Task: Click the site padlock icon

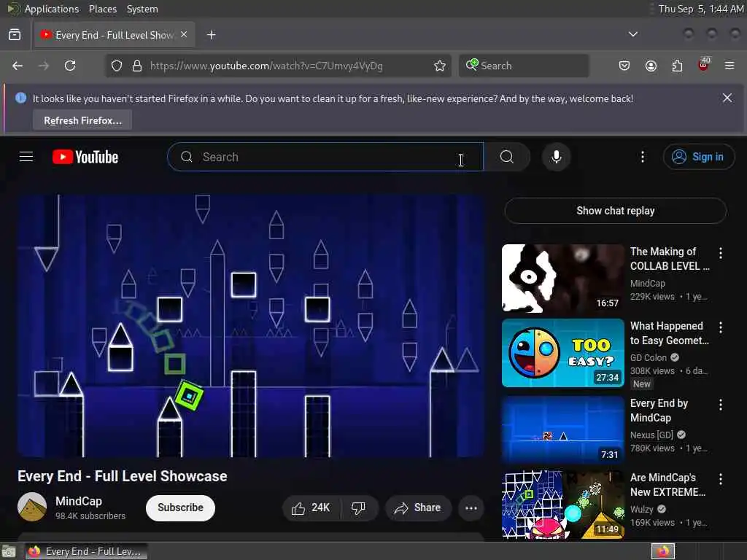Action: point(137,66)
